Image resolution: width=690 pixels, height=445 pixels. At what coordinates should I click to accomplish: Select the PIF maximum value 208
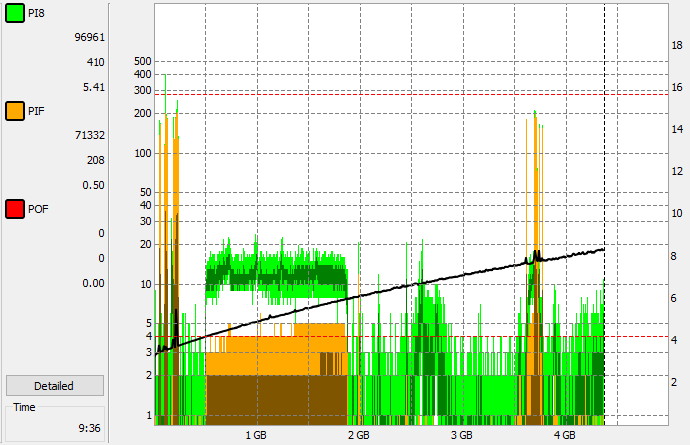point(95,160)
